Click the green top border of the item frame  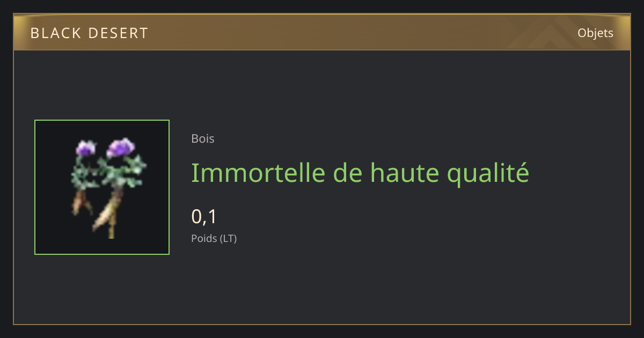(102, 120)
